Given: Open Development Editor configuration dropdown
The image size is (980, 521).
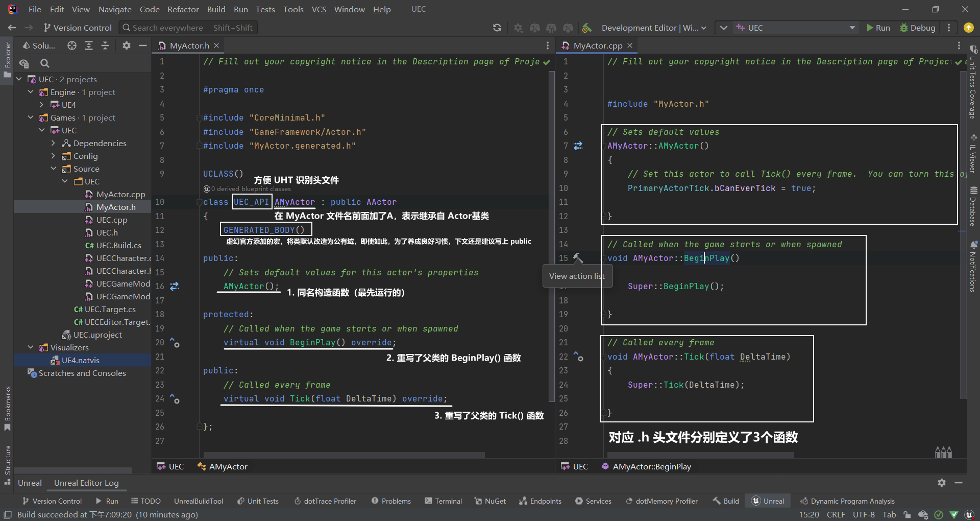Looking at the screenshot, I should coord(653,28).
